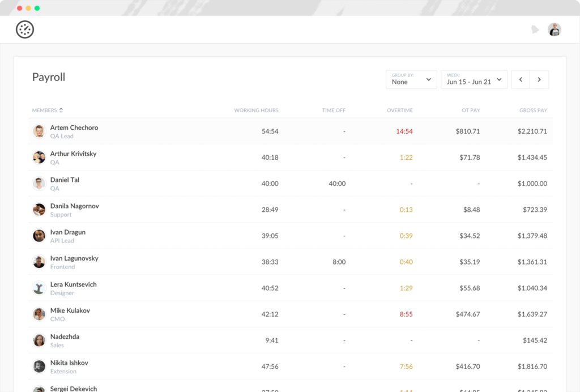Screen dimensions: 580x392
Task: Expand the Week date range dropdown
Action: click(474, 80)
